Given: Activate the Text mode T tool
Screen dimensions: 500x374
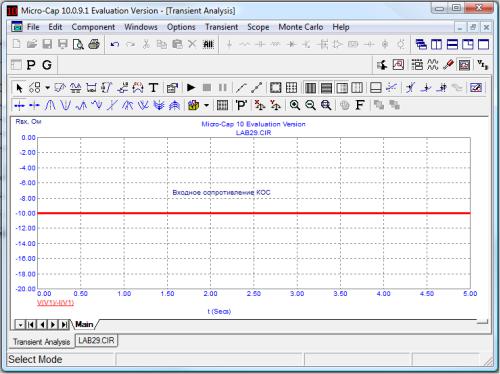Looking at the screenshot, I should tap(153, 88).
